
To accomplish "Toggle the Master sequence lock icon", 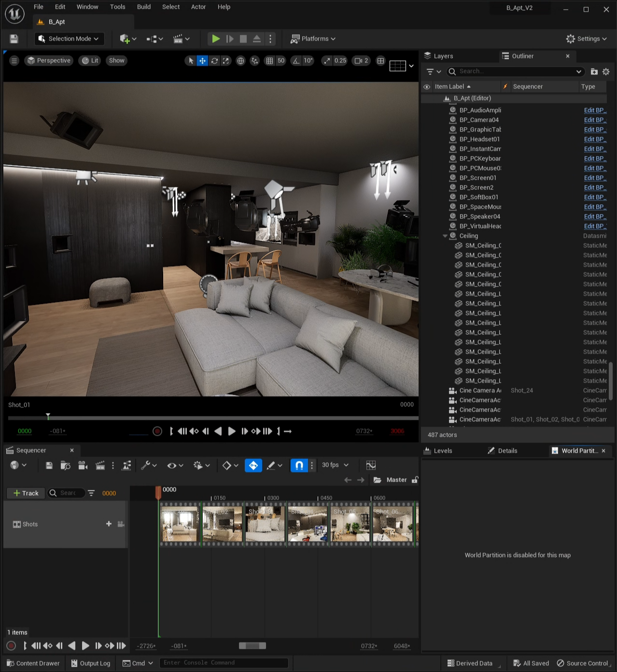I will coord(415,480).
